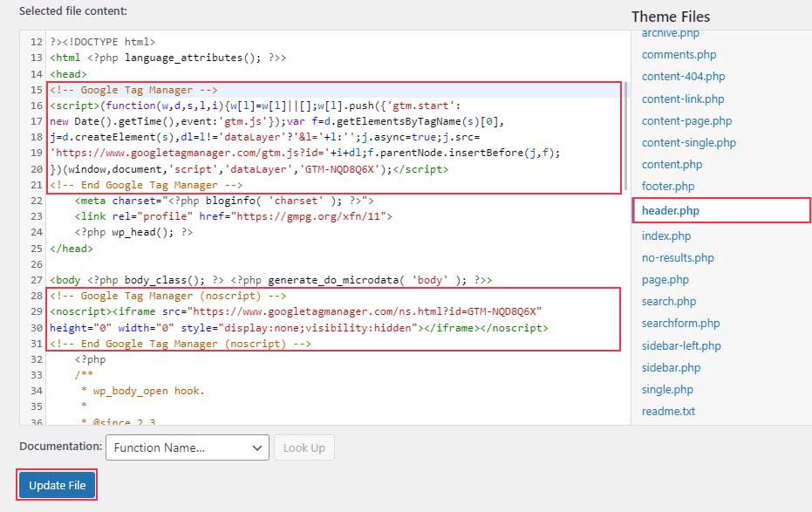812x512 pixels.
Task: Open page.php theme file
Action: (x=665, y=280)
